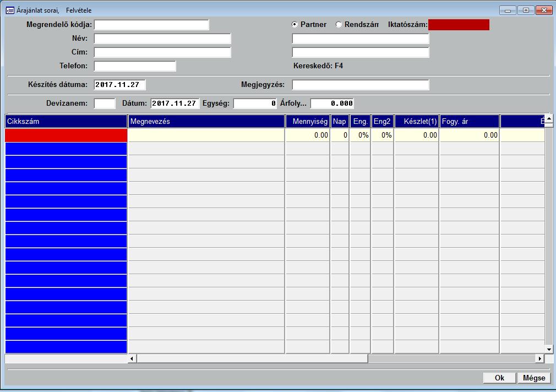This screenshot has height=392, width=556.
Task: Click the Telefon input field
Action: tap(135, 66)
